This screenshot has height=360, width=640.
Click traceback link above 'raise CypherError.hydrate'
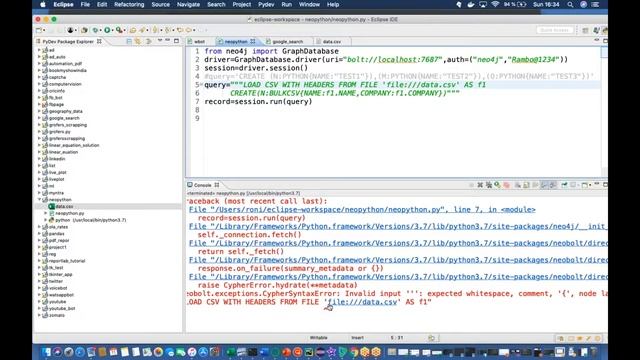pos(398,277)
